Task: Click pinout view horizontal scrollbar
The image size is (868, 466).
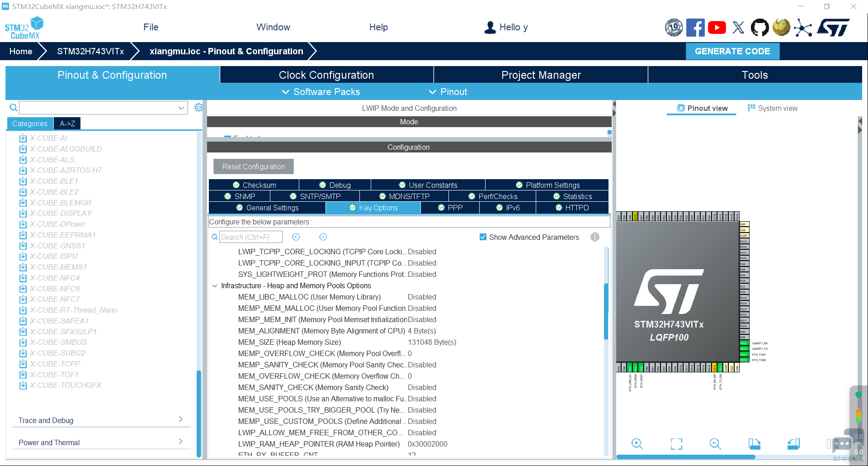Action: (x=685, y=457)
